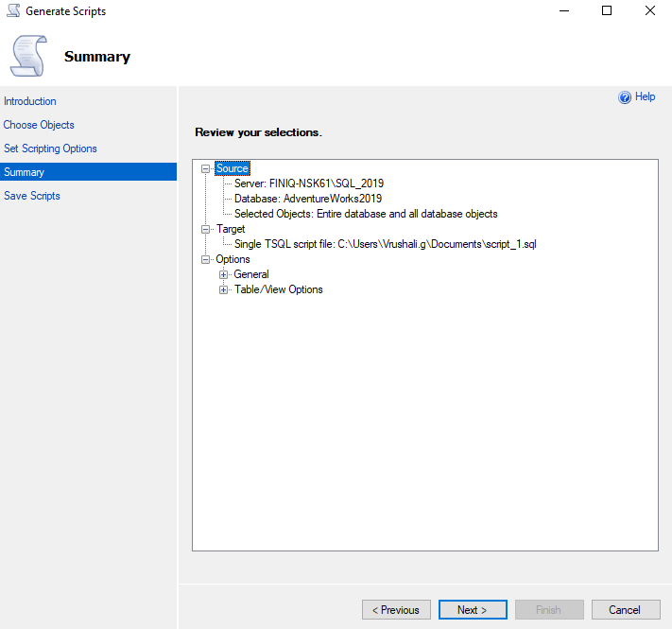Screen dimensions: 672x629
Task: Select the Save Scripts step
Action: coord(32,196)
